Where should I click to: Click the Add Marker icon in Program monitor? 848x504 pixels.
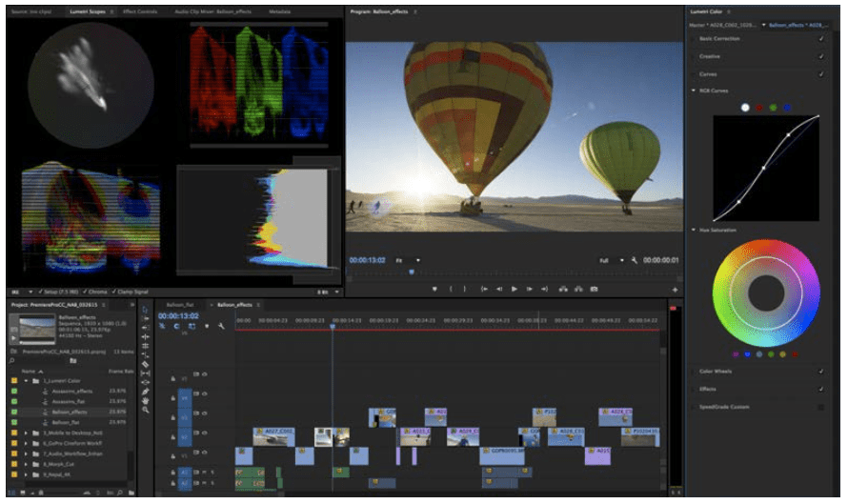pyautogui.click(x=435, y=289)
